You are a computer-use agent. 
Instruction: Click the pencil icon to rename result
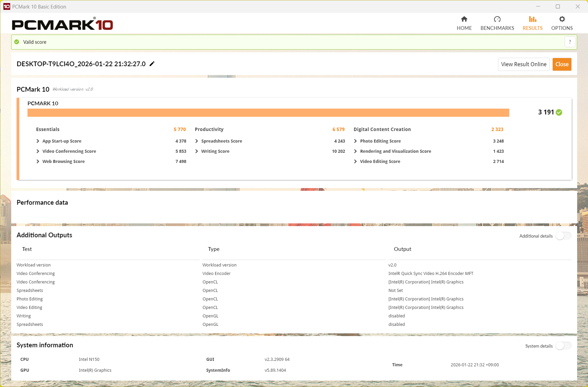[152, 64]
